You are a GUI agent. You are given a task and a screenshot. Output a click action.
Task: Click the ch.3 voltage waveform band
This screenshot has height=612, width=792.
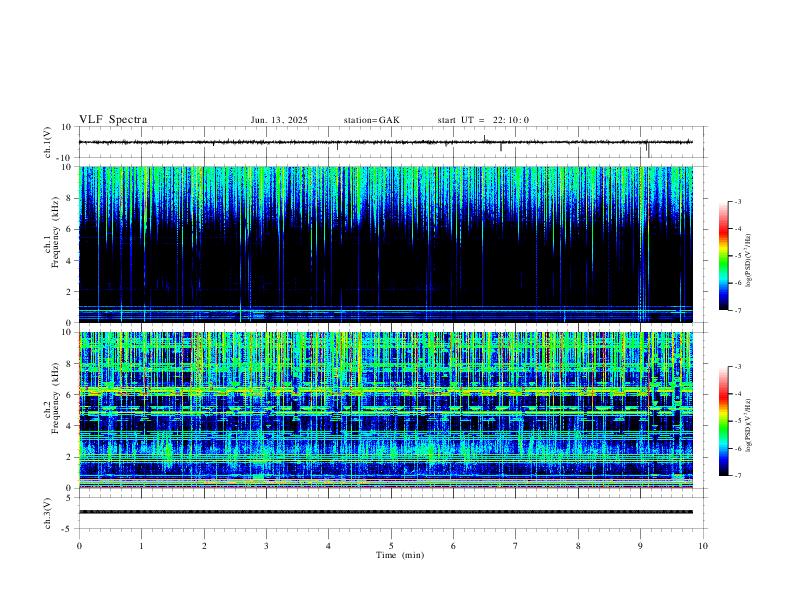pos(385,512)
